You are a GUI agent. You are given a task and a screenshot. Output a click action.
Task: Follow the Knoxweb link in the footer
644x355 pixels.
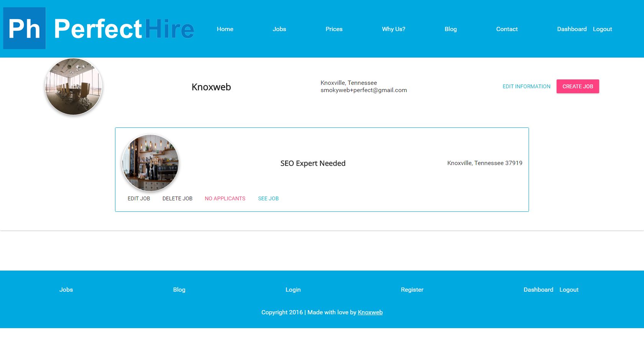tap(370, 312)
